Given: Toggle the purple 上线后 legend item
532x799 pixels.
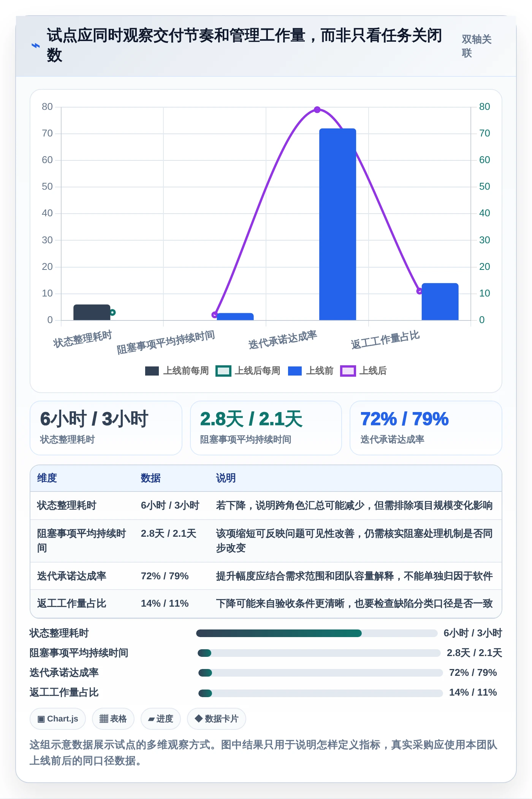Looking at the screenshot, I should 363,371.
